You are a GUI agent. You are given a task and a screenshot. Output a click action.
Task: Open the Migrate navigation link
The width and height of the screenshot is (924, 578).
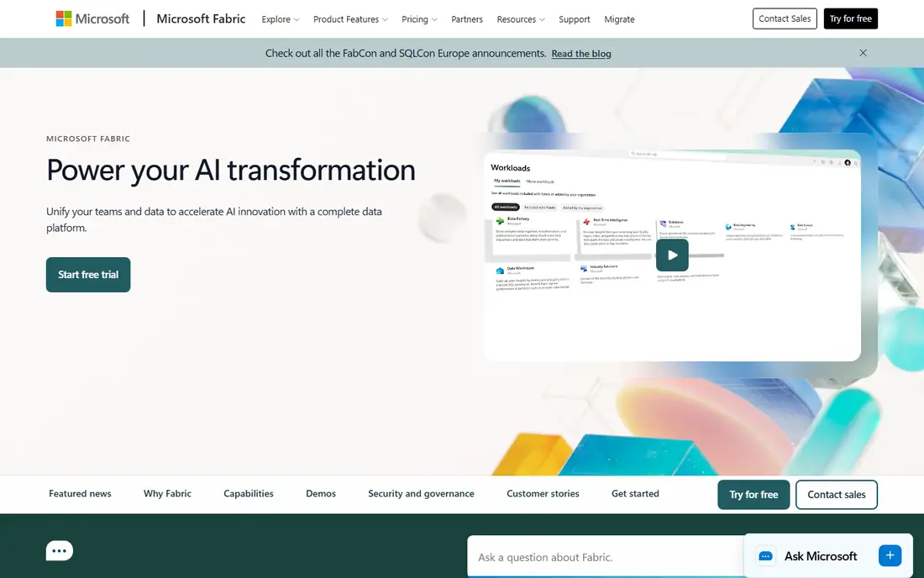point(619,19)
